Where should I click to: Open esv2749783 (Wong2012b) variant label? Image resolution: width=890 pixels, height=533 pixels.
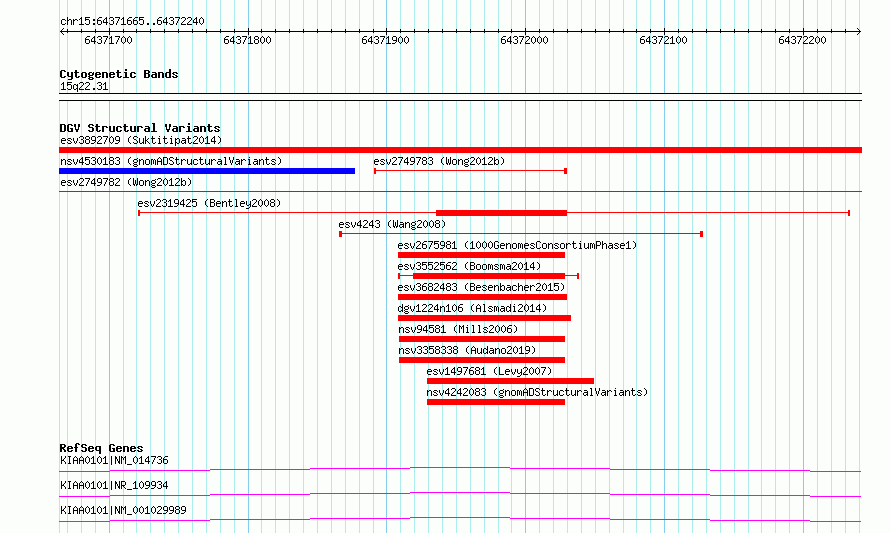[439, 161]
